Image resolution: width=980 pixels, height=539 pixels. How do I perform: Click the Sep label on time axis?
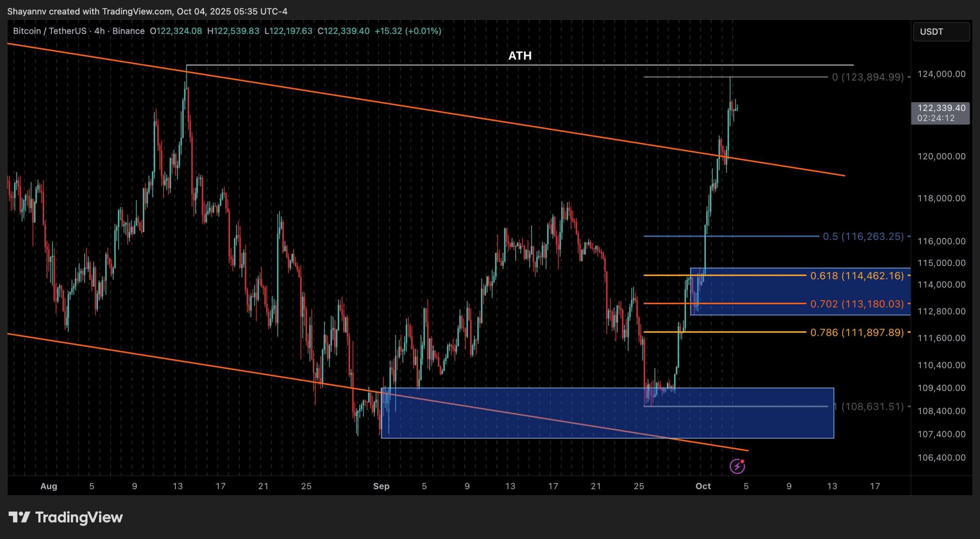pyautogui.click(x=381, y=486)
